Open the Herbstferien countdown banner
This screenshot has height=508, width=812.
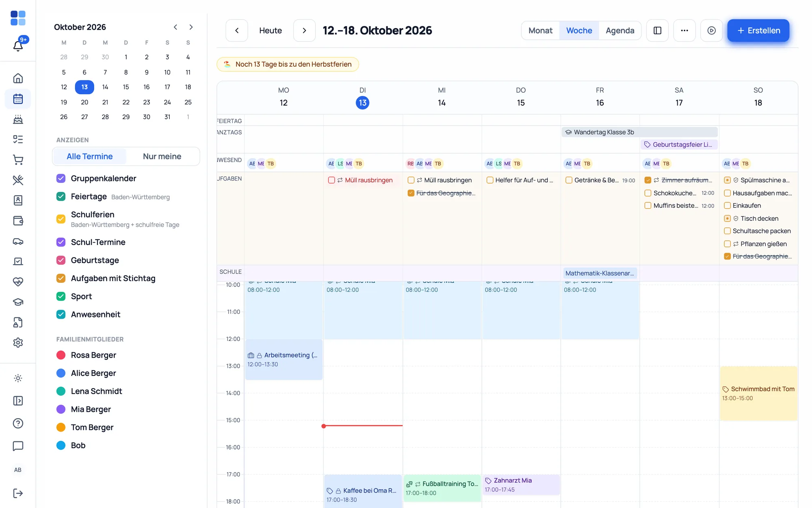click(287, 64)
